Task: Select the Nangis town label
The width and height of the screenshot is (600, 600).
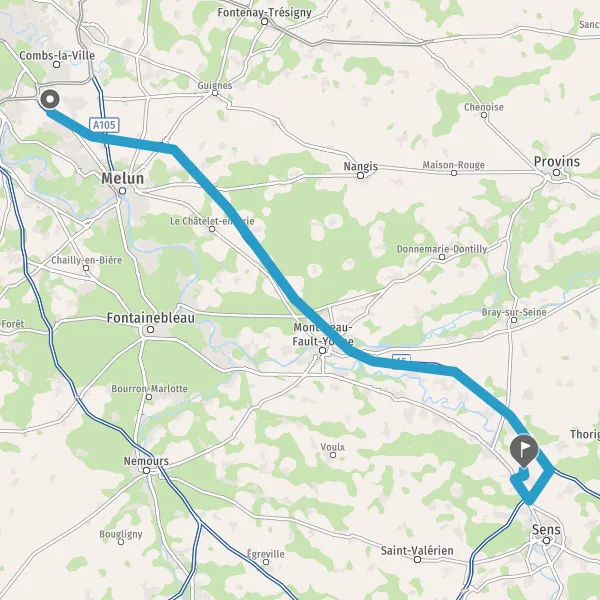Action: [x=360, y=166]
